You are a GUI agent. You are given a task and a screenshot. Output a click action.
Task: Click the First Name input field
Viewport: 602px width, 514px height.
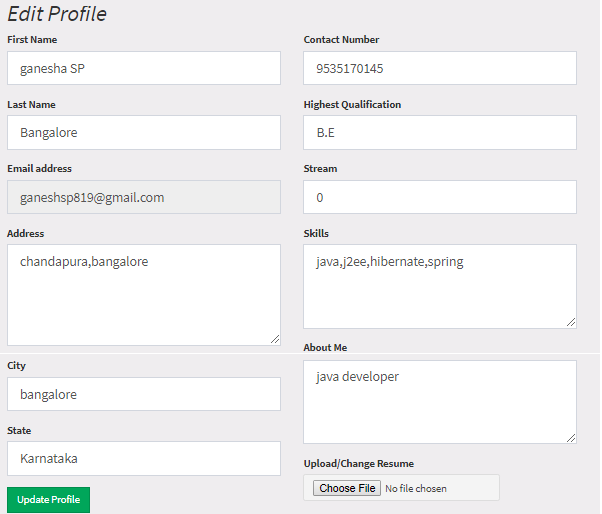pyautogui.click(x=144, y=68)
